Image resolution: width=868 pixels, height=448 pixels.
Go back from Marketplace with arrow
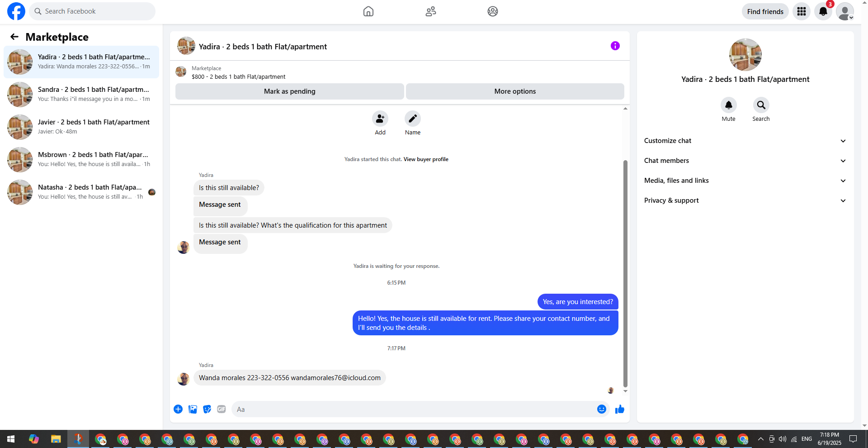point(14,37)
